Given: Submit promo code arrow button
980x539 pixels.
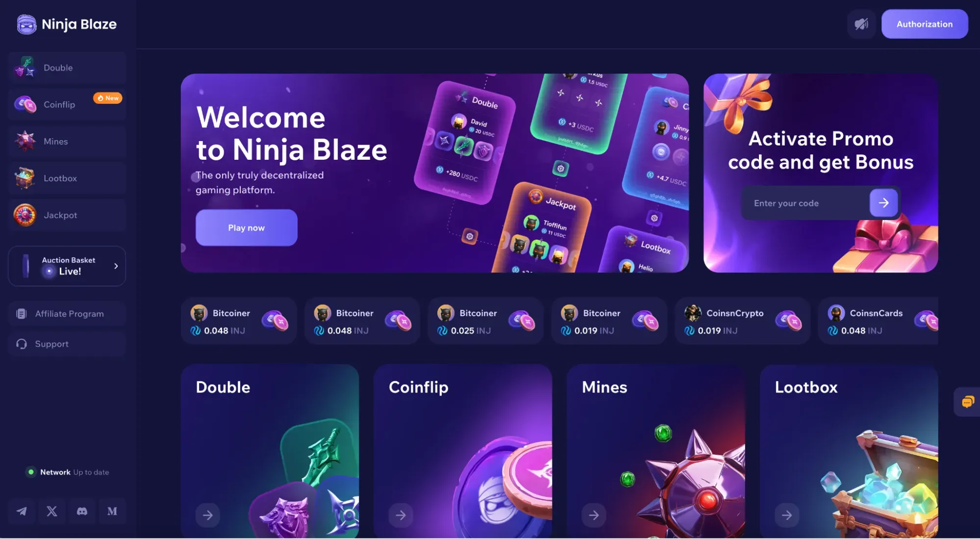Looking at the screenshot, I should point(883,203).
